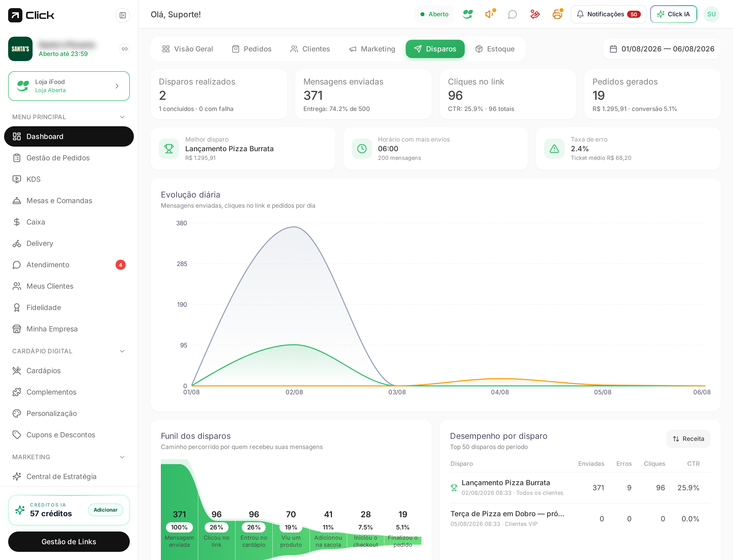
Task: Switch to the Pedidos tab
Action: [252, 49]
